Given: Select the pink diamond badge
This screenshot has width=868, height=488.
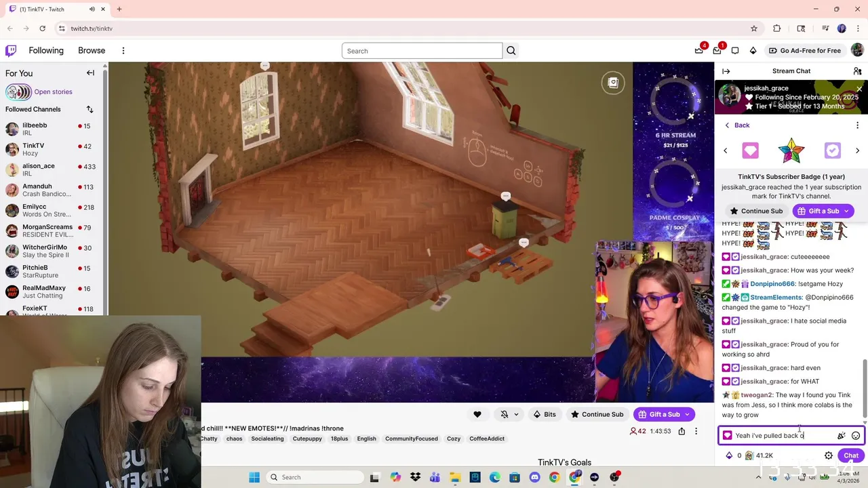Looking at the screenshot, I should click(x=750, y=150).
